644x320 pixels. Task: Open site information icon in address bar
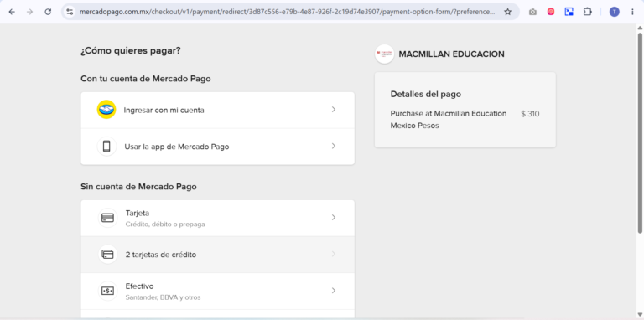70,12
